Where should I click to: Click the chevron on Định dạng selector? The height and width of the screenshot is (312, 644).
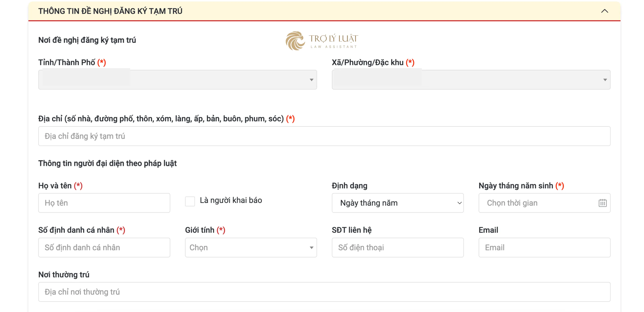[459, 203]
